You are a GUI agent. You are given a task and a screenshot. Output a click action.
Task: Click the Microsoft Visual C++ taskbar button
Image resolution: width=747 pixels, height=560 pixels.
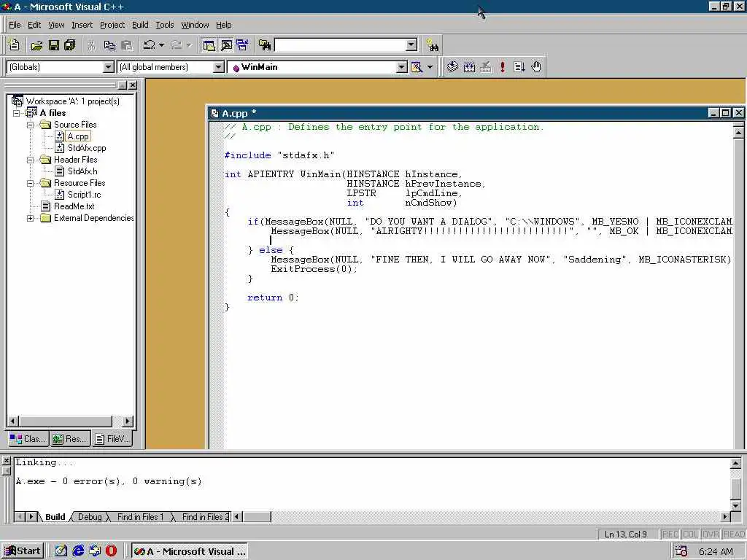point(190,551)
